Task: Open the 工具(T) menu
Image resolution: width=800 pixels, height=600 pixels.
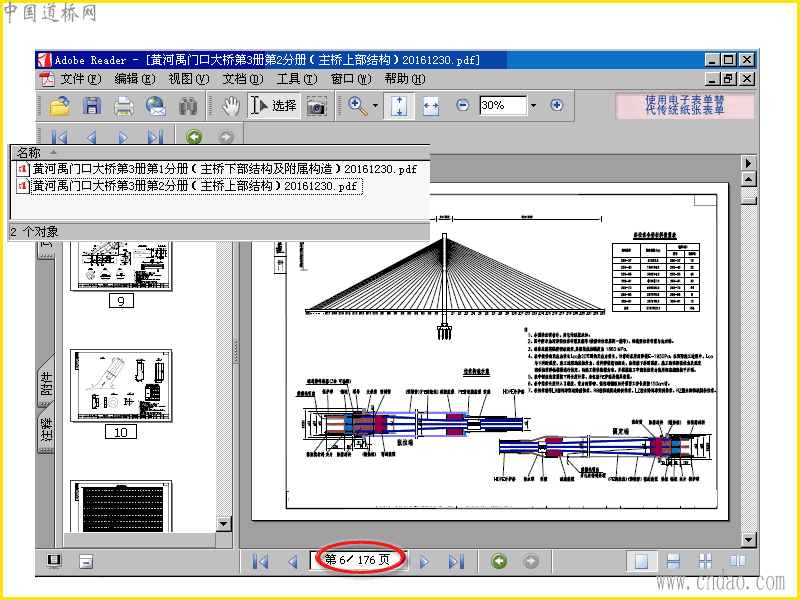Action: coord(297,79)
